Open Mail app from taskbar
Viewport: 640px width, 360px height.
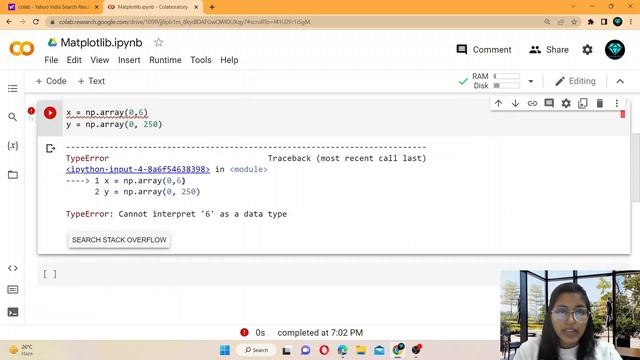tap(379, 350)
